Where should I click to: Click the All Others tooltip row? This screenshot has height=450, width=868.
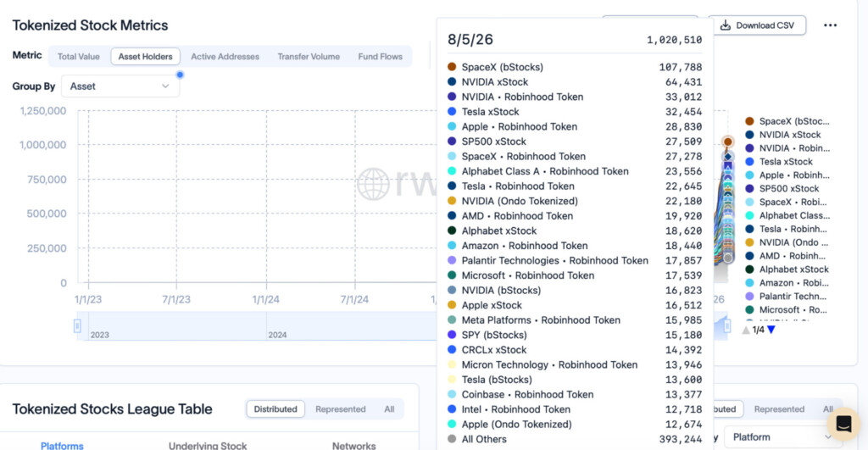(575, 439)
